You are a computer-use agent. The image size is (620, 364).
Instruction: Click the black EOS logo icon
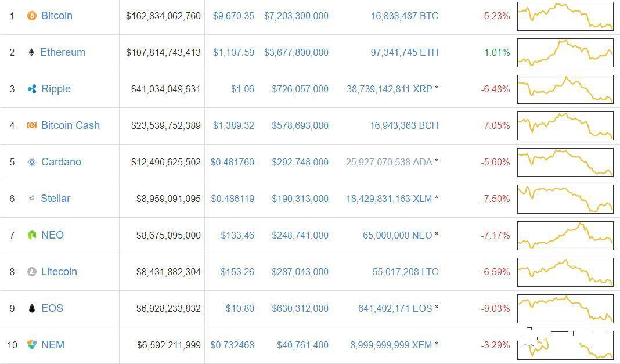32,308
